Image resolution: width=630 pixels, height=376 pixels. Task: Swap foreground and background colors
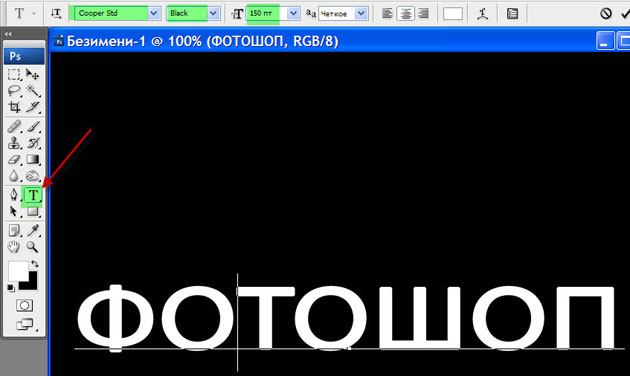click(x=35, y=264)
